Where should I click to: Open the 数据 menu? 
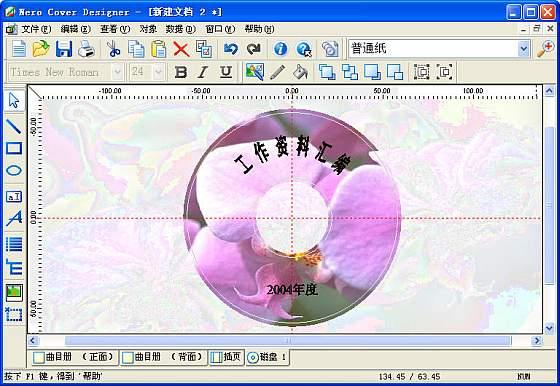point(180,29)
